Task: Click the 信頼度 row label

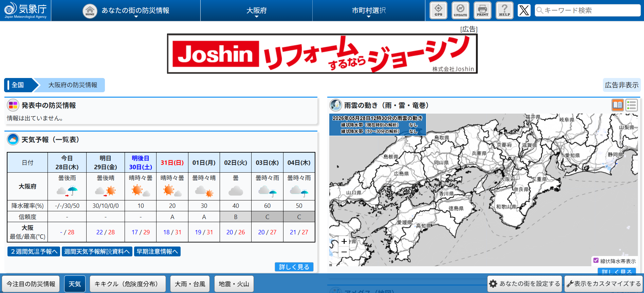Action: tap(27, 217)
